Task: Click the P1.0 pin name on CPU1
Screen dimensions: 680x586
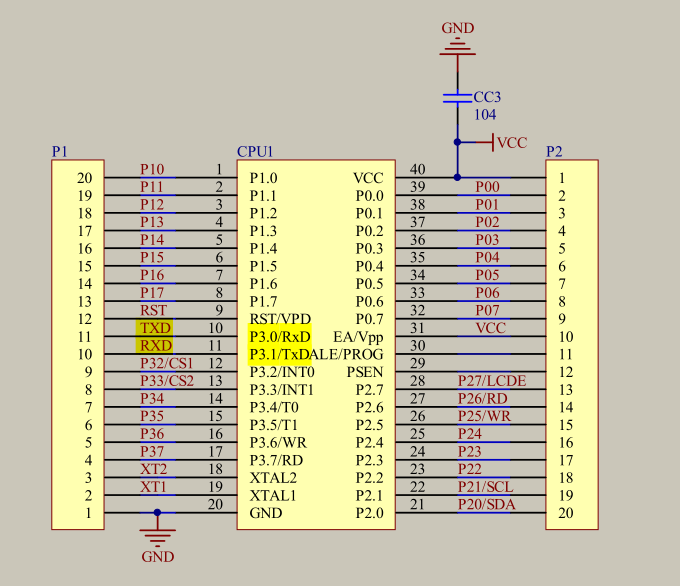Action: pos(263,178)
